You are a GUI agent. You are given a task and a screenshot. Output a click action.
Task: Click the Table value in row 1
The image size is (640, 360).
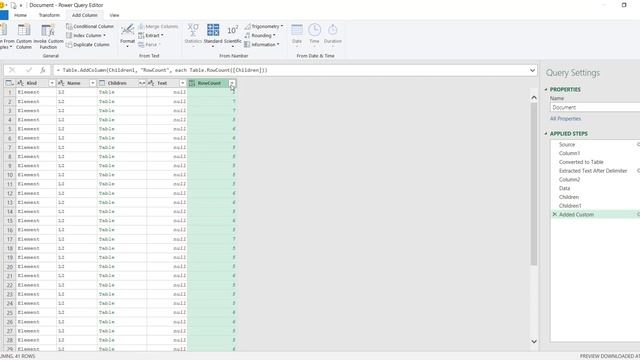pos(107,92)
